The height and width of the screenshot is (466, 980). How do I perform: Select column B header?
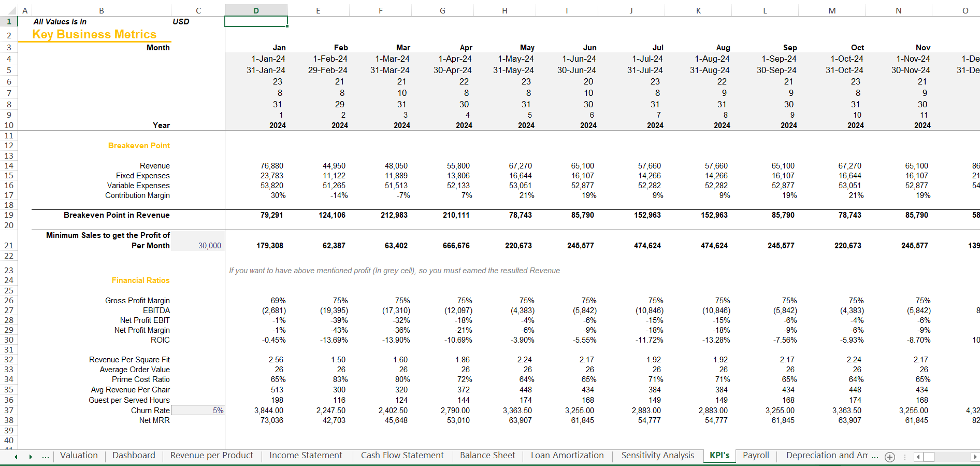(102, 10)
